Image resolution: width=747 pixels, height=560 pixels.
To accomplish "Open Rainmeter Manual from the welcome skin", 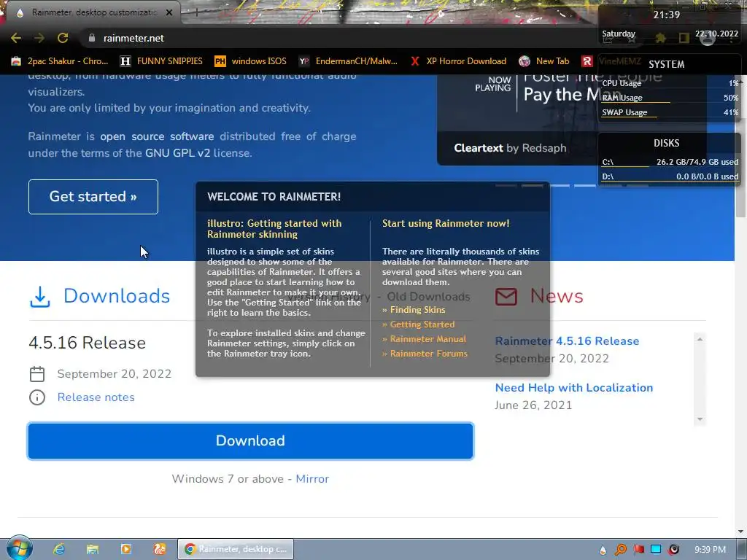I will click(x=424, y=339).
